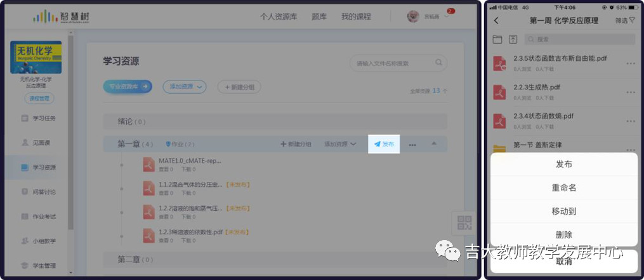The height and width of the screenshot is (280, 644).
Task: Click the PDF icon of MATE1.0_cMATE-rep file
Action: 149,165
